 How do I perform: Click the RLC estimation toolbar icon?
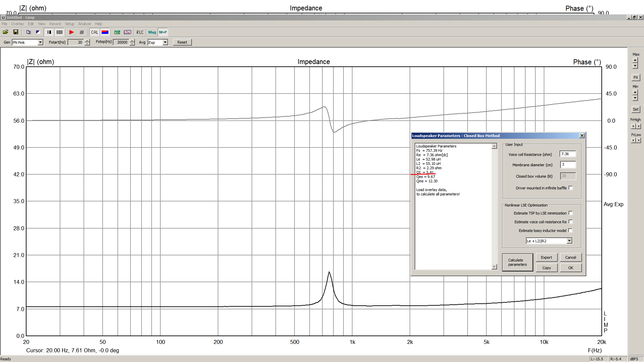pos(140,32)
